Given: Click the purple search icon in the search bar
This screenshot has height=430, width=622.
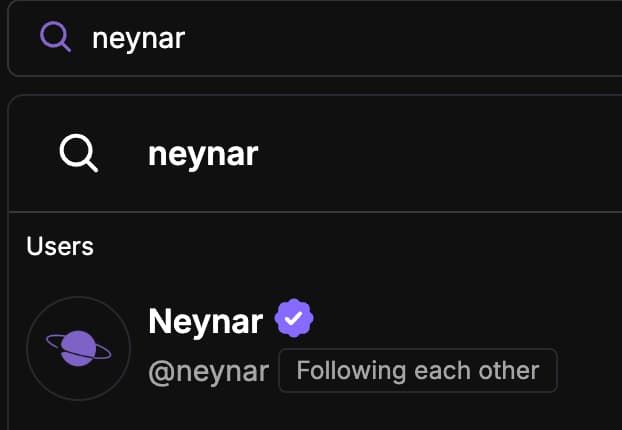Looking at the screenshot, I should click(55, 37).
